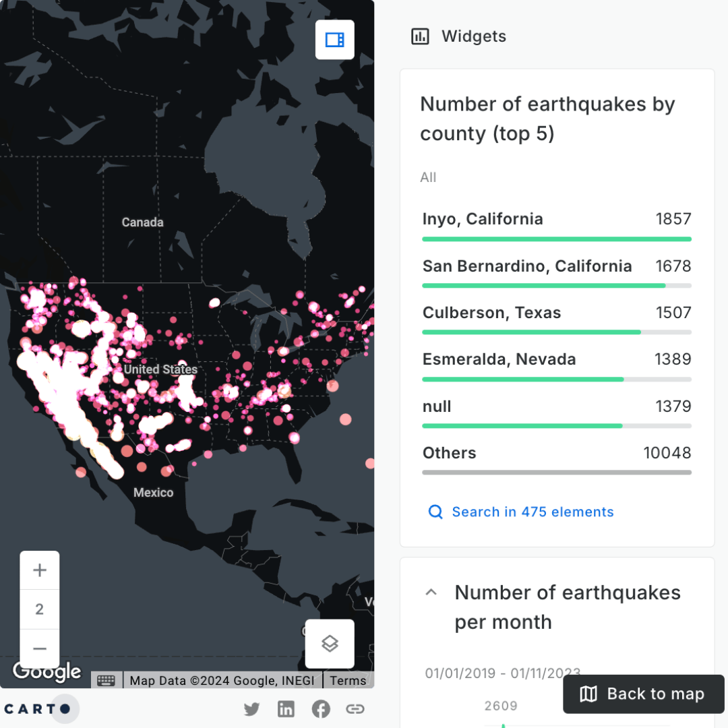Share the map on LinkedIn

[286, 709]
